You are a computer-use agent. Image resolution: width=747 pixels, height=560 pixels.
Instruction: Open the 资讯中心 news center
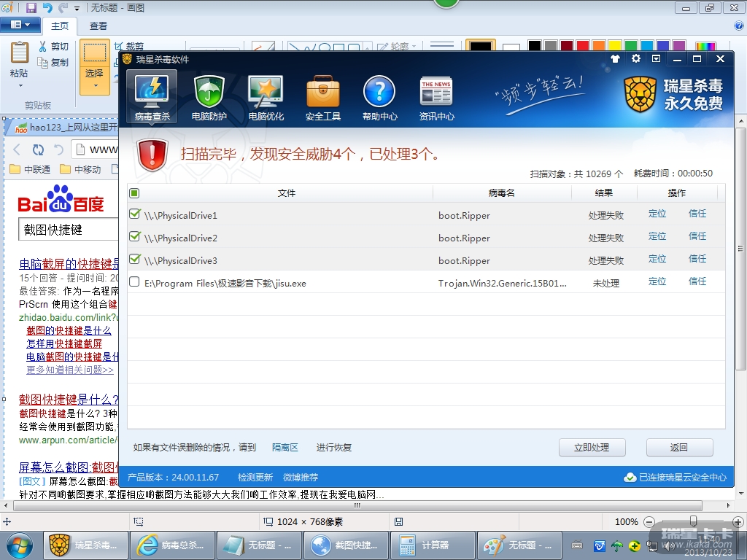click(436, 97)
